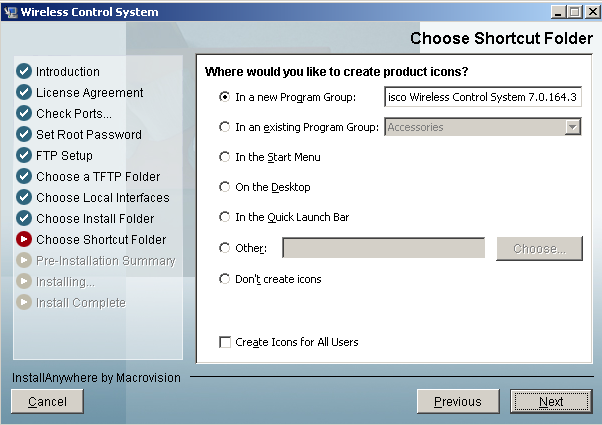Pick the 'In the Quick Launch Bar' option
Screen dimensions: 602x425
click(224, 217)
